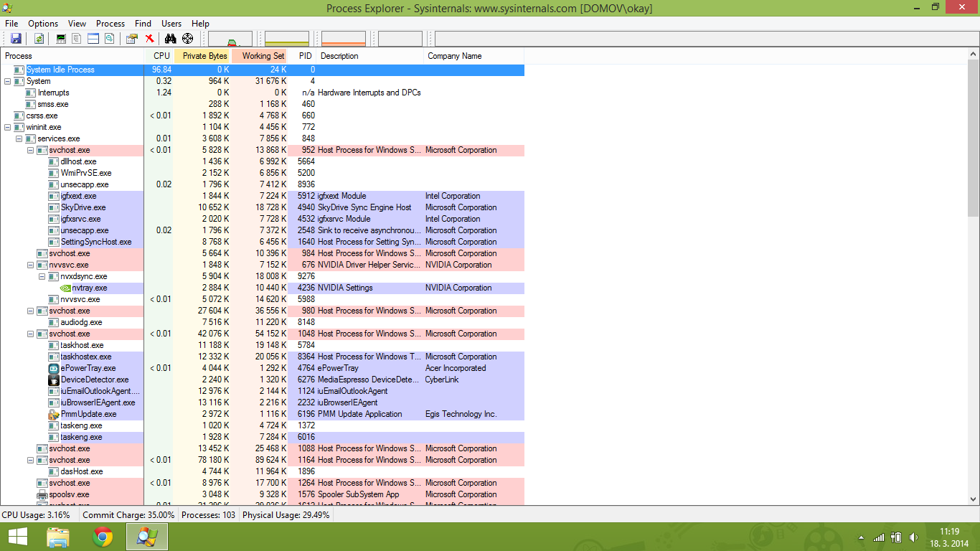Sort by the CPU column header
Viewport: 980px width, 551px height.
159,56
